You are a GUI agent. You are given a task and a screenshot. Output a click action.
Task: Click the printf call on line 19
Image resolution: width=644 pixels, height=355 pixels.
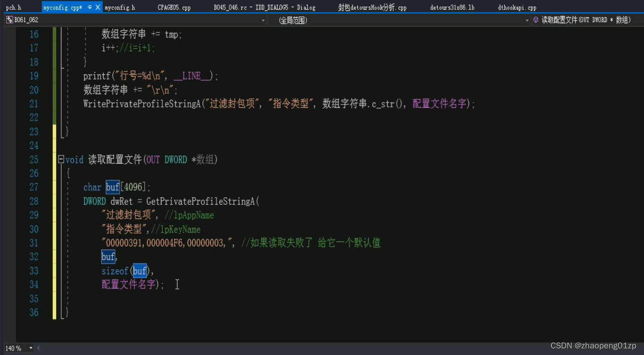(x=96, y=76)
